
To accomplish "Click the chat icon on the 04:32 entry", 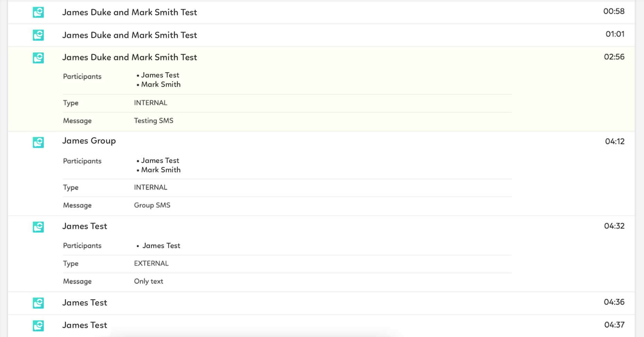I will click(x=38, y=227).
